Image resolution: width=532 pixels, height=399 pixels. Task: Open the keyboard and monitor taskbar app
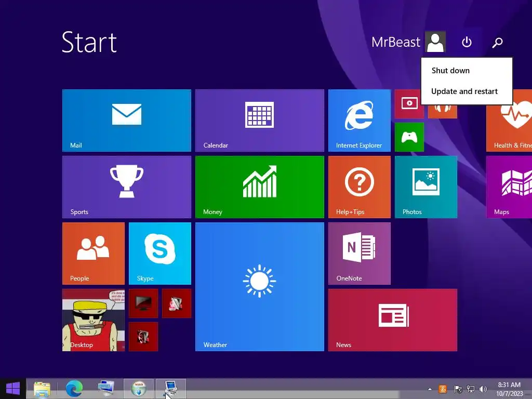click(106, 389)
